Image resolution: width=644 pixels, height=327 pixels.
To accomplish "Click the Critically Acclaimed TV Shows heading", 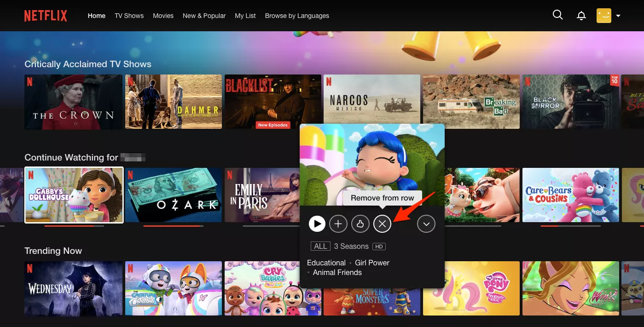I will (x=88, y=64).
